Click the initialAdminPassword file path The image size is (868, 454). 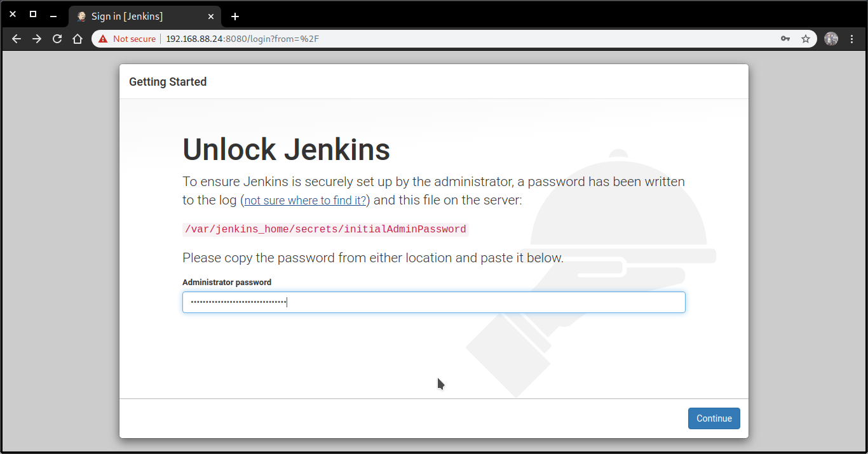(325, 229)
